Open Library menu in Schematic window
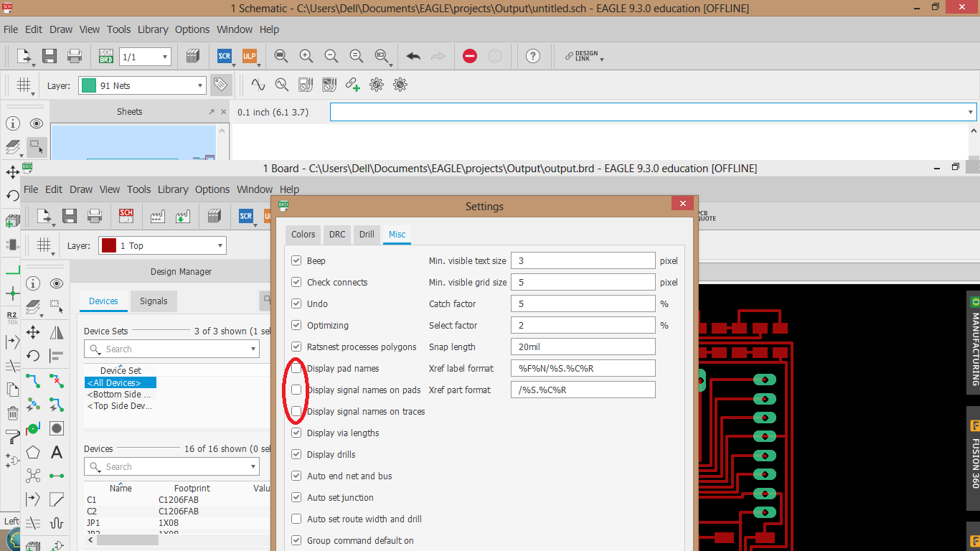980x551 pixels. coord(153,29)
